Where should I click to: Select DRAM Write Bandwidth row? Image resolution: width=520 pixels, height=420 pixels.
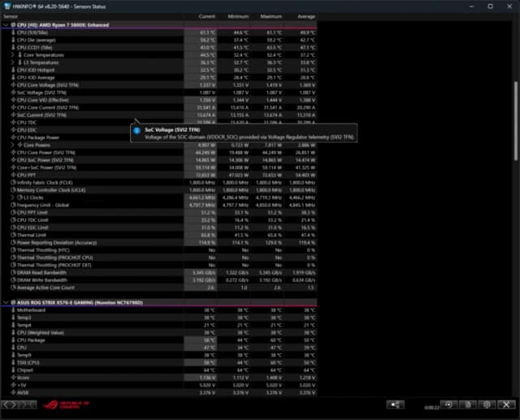(159, 280)
